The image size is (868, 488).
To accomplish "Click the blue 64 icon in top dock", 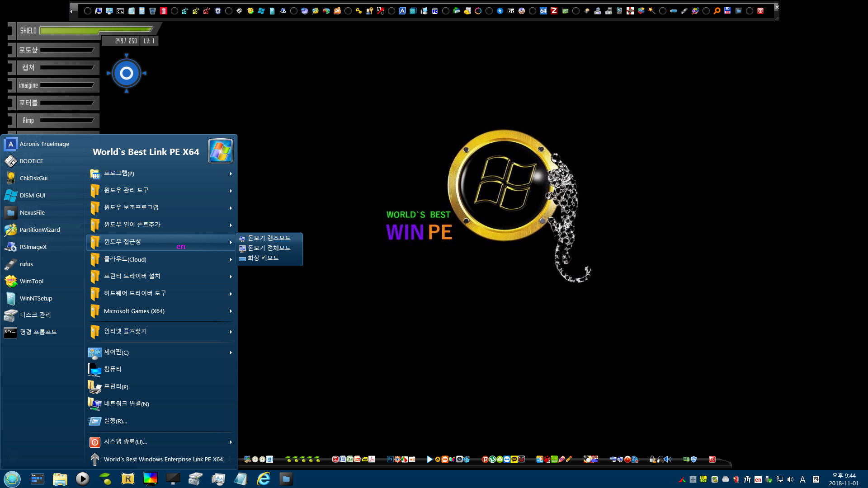I will tap(543, 11).
